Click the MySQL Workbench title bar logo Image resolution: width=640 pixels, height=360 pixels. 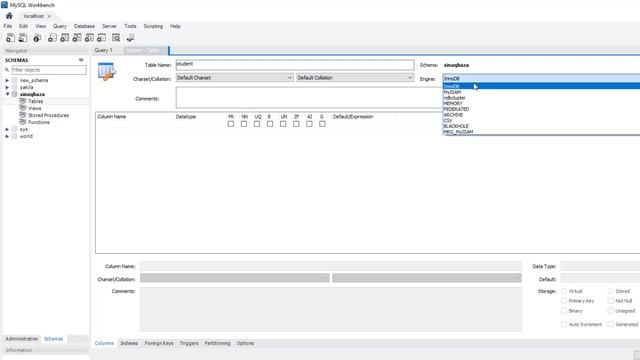4,5
